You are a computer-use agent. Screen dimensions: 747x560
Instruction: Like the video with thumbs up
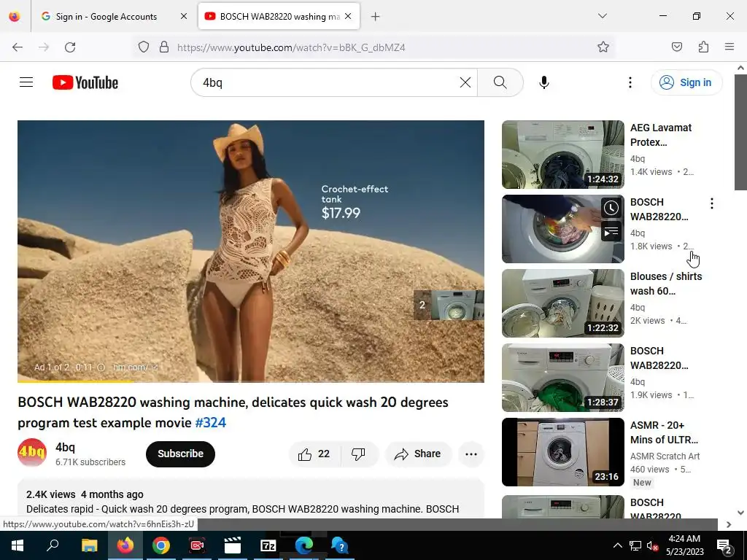314,454
